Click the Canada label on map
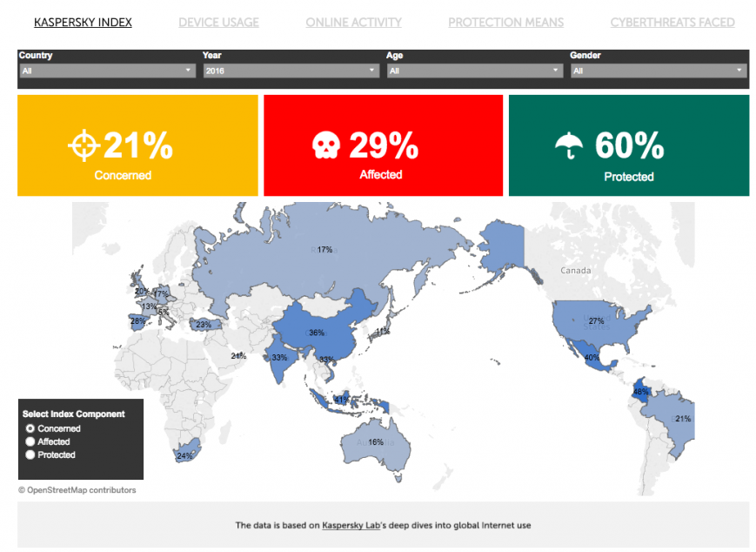The width and height of the screenshot is (756, 552). (x=576, y=270)
